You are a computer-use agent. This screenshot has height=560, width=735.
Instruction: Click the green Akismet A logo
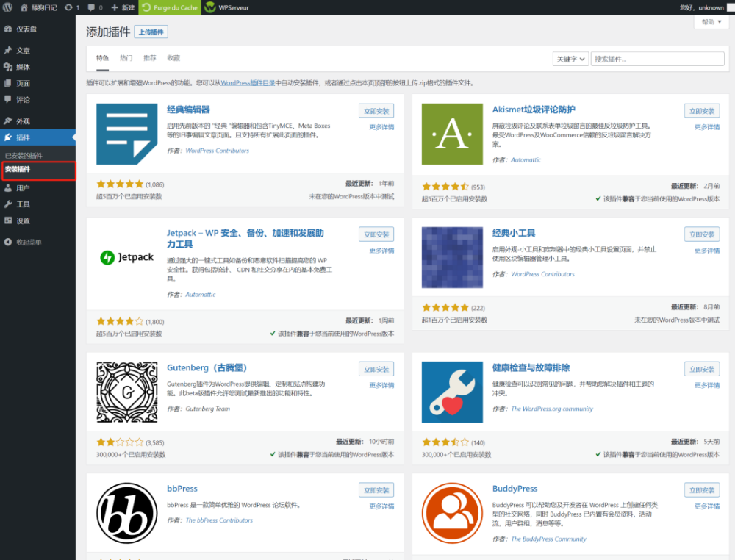pos(452,134)
